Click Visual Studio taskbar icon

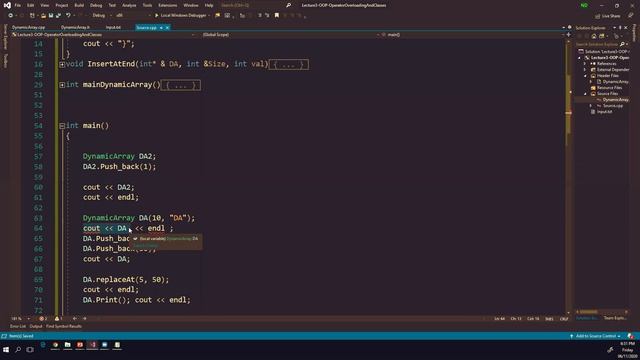(x=92, y=345)
